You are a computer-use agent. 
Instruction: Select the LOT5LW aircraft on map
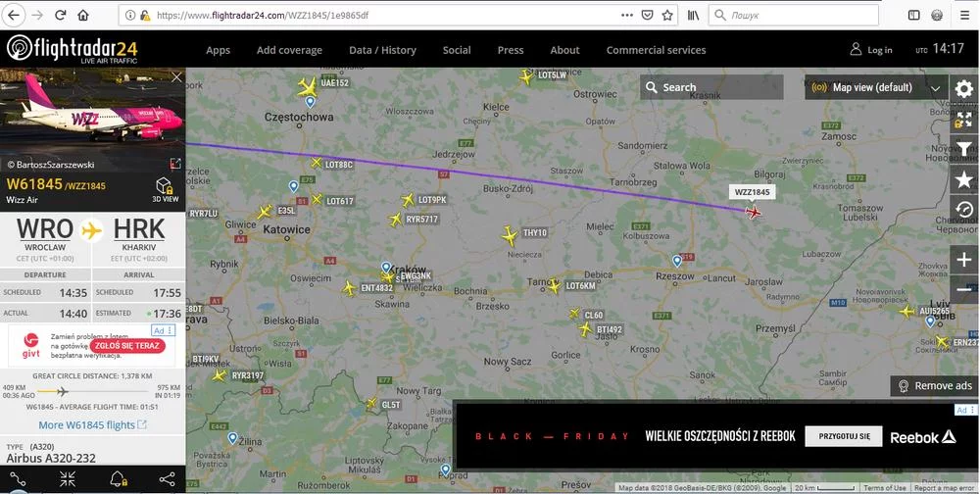[527, 76]
